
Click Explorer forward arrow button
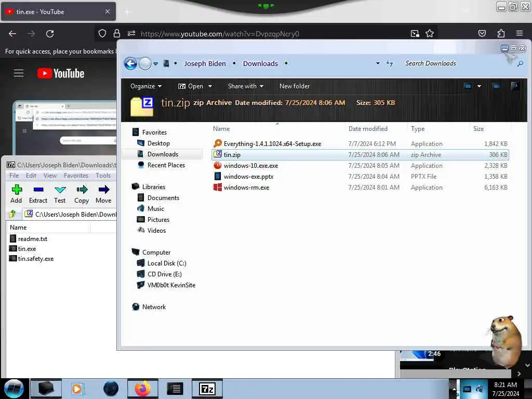pyautogui.click(x=145, y=63)
